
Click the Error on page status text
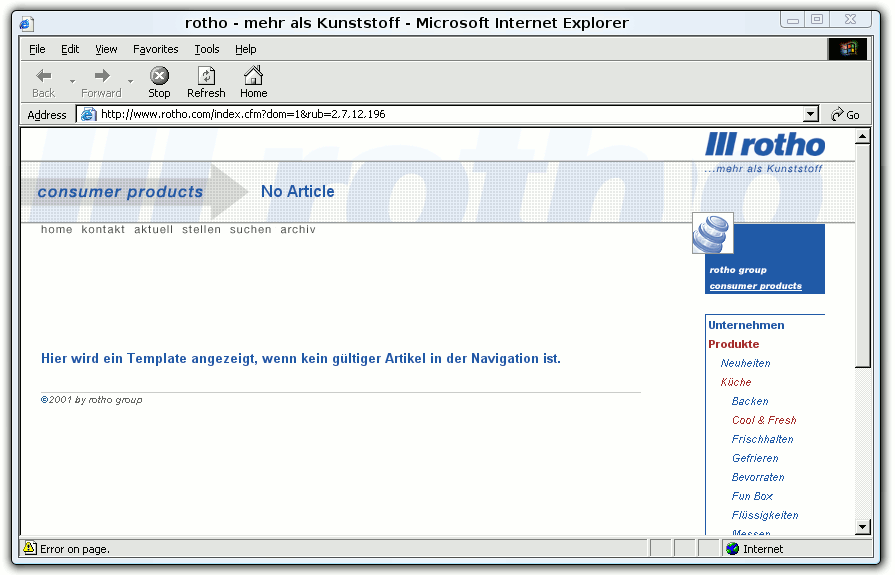(75, 549)
